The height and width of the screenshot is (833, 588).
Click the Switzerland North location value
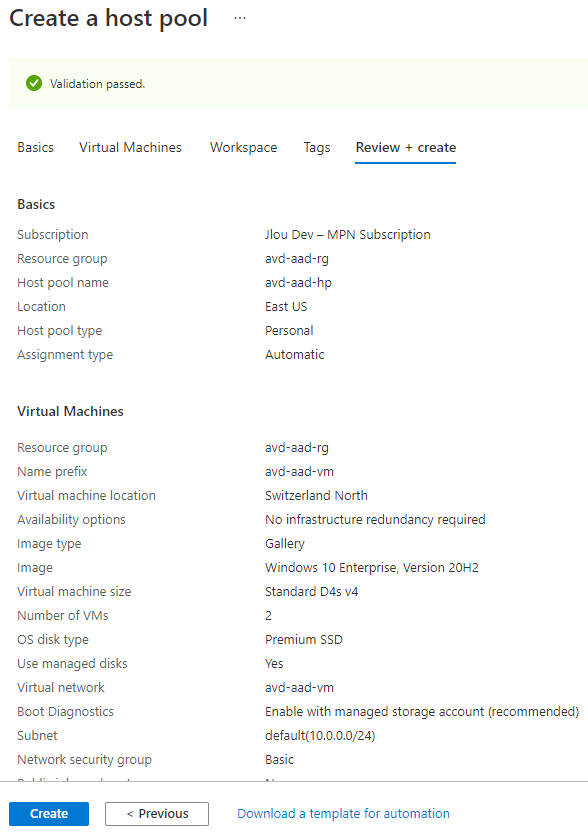pyautogui.click(x=316, y=495)
